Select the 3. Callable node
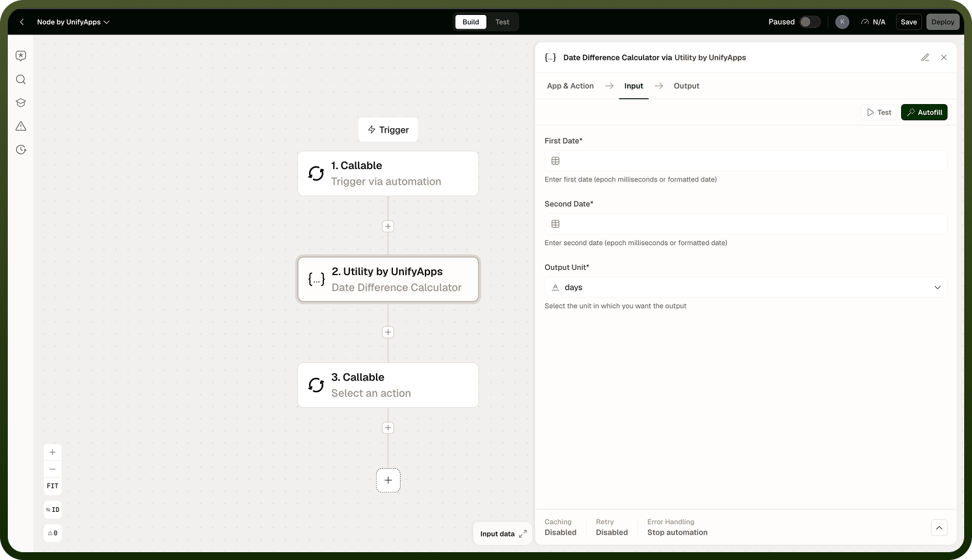972x560 pixels. [388, 385]
